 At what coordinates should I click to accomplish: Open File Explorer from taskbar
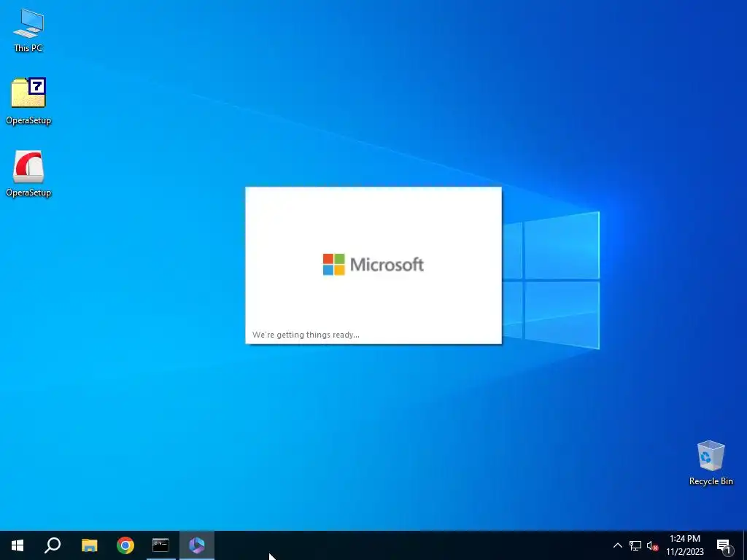[x=89, y=545]
